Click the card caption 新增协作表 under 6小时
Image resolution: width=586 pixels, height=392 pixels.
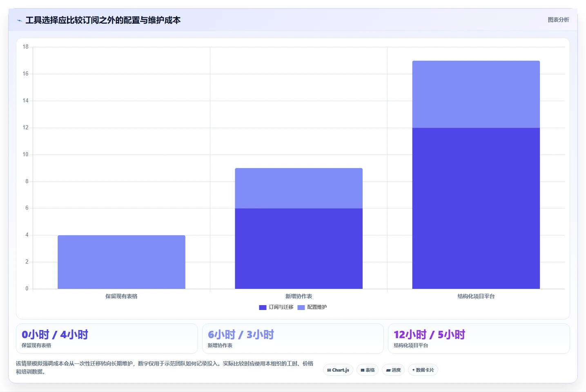220,345
